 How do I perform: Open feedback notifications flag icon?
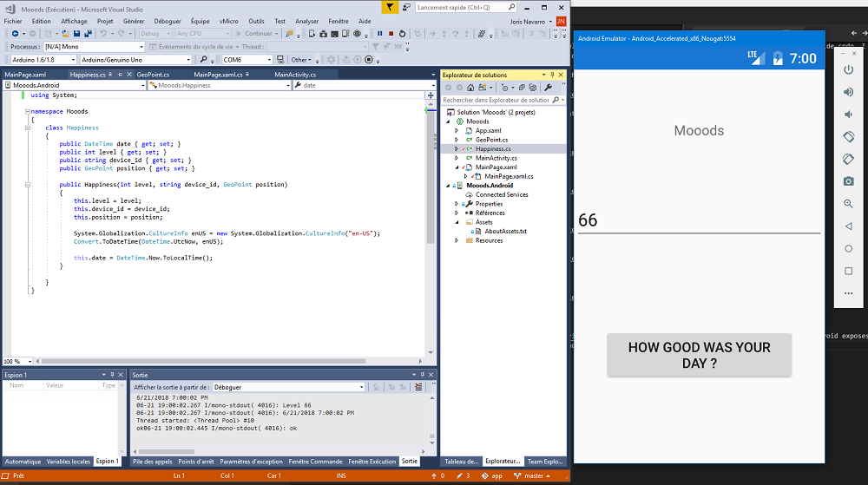click(390, 7)
